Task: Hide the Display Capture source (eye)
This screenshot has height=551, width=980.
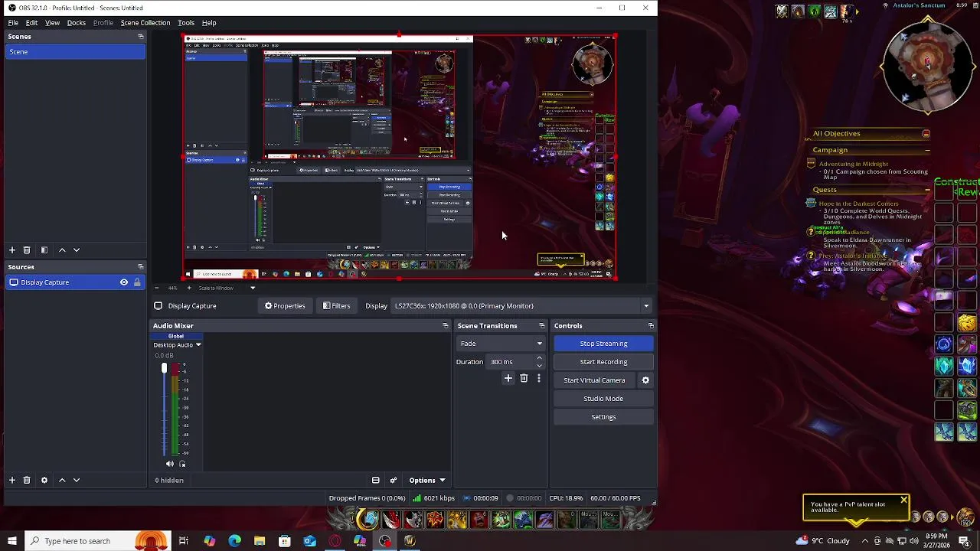Action: [124, 282]
